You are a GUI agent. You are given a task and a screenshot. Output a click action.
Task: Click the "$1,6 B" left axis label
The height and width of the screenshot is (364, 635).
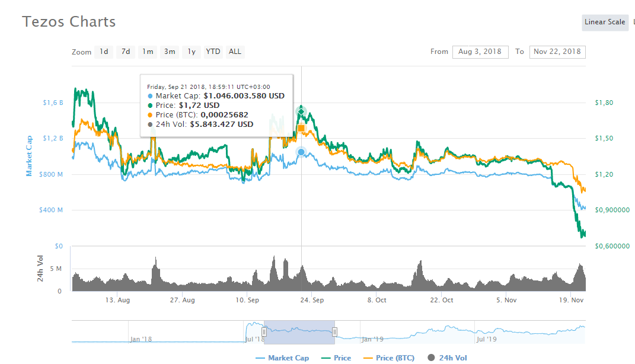tap(53, 103)
